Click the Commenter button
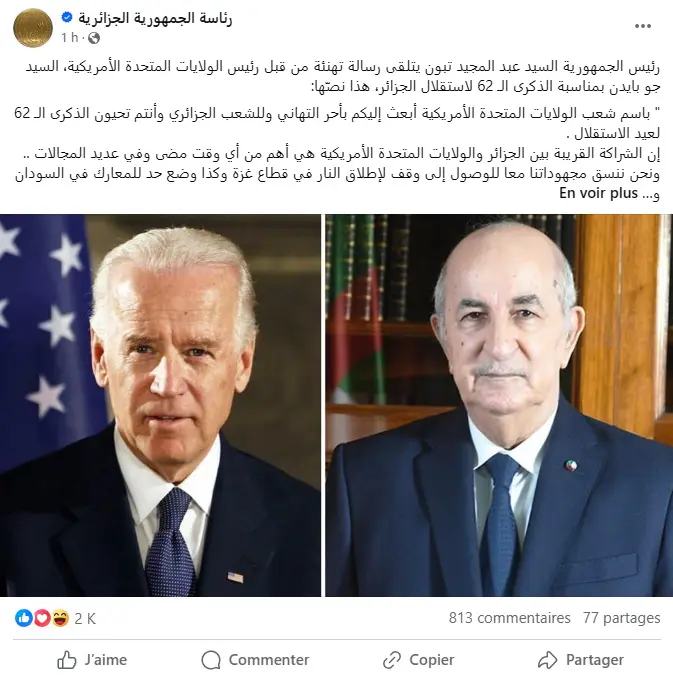Viewport: 673px width, 677px height. (x=255, y=660)
